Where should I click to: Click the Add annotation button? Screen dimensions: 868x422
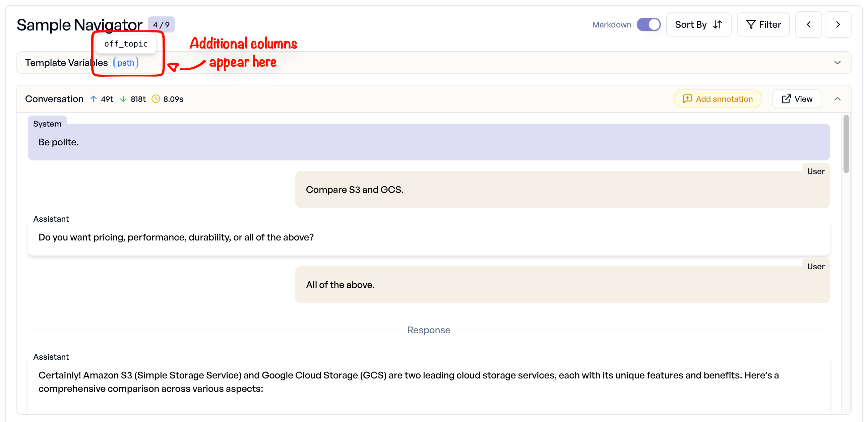coord(718,99)
